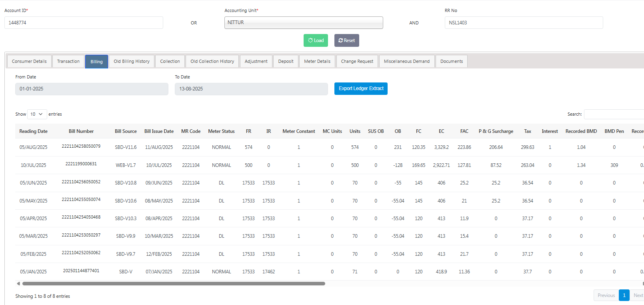Open the Accounting Unit NITTUR dropdown
Viewport: 644px width, 305px height.
pos(304,23)
